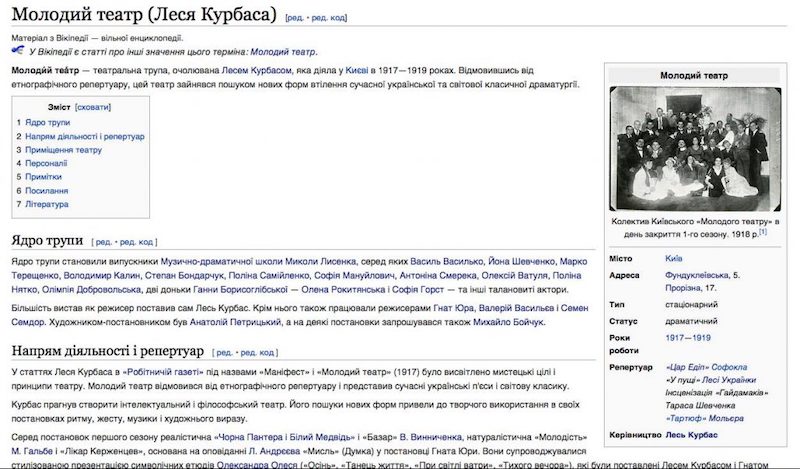Click 'ред.' beside 'Напрям діяльності і репертуар'

click(223, 353)
